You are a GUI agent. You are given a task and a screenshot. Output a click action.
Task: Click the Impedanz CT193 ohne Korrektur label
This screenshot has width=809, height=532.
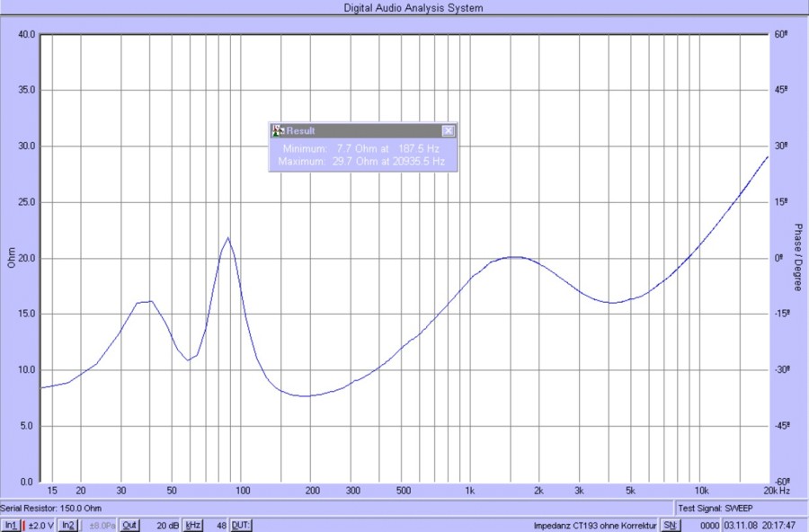pyautogui.click(x=594, y=525)
